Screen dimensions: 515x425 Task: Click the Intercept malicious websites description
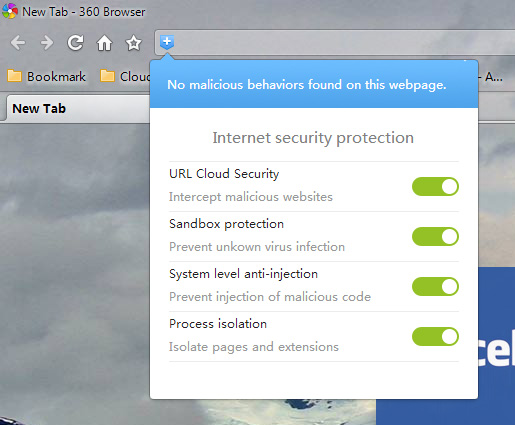251,197
